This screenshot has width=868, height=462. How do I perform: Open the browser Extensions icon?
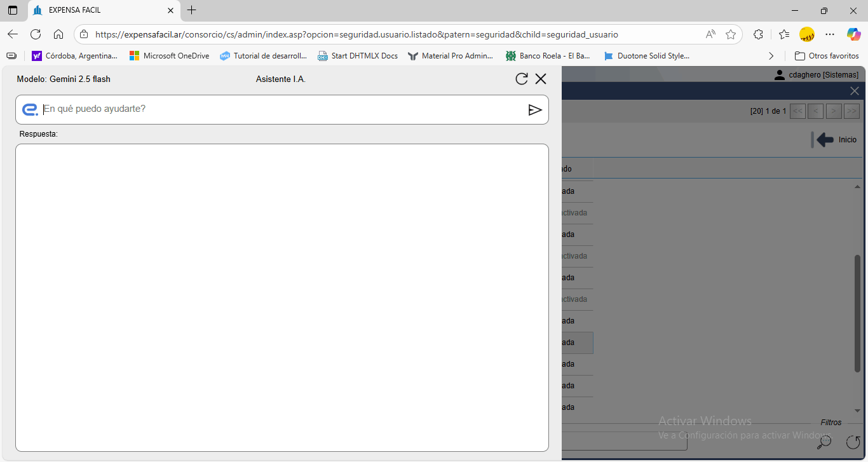tap(758, 34)
